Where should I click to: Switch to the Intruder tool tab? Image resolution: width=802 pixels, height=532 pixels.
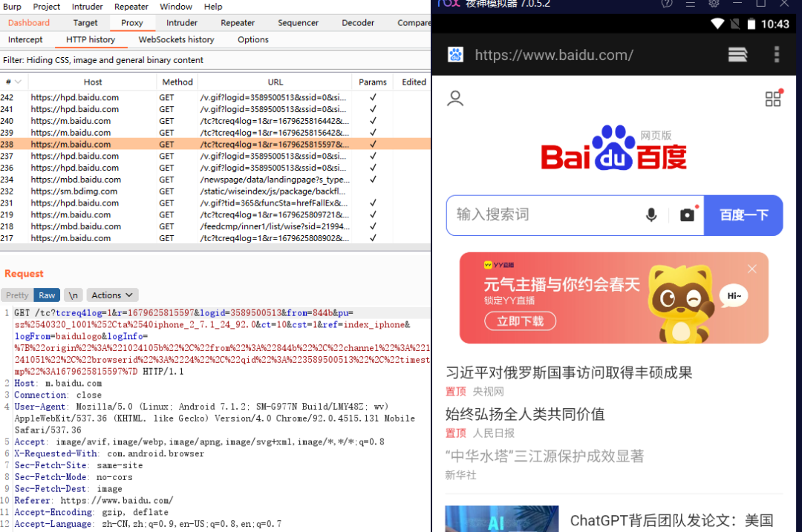tap(182, 23)
